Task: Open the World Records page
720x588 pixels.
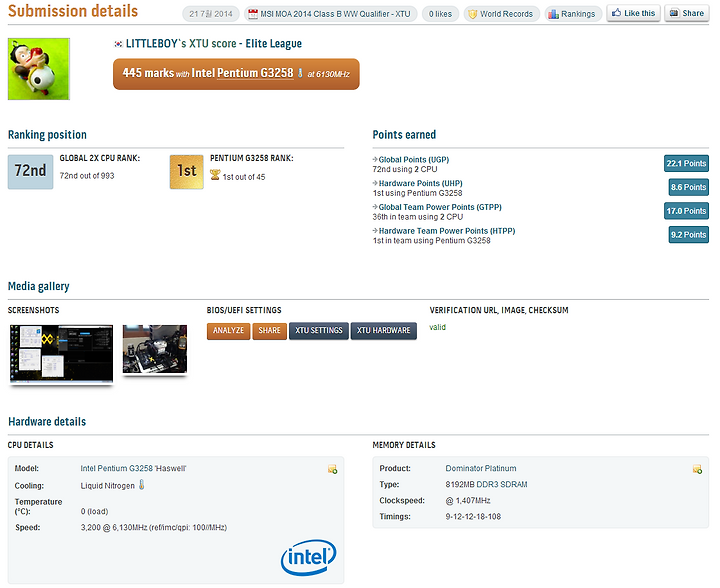Action: (x=501, y=14)
